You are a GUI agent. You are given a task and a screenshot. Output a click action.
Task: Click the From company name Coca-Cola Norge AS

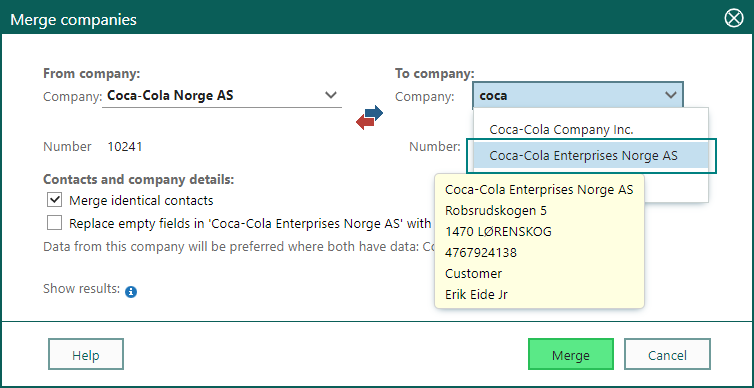tap(170, 95)
